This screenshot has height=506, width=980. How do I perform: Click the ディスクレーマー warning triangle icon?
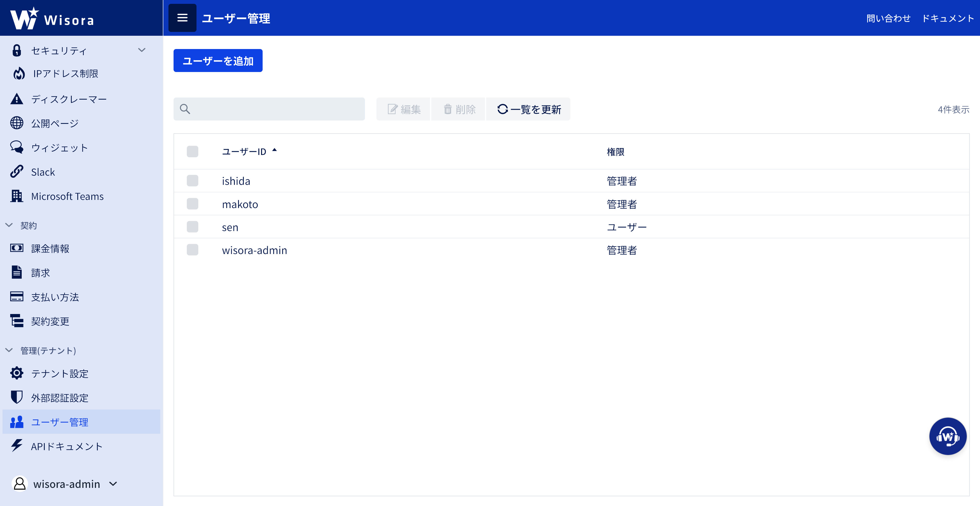pyautogui.click(x=17, y=99)
